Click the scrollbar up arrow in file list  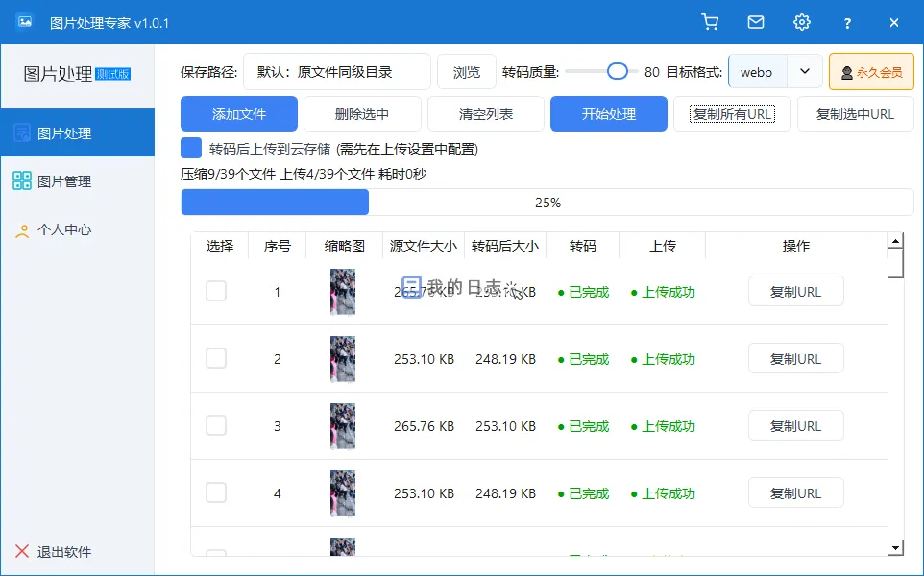895,242
